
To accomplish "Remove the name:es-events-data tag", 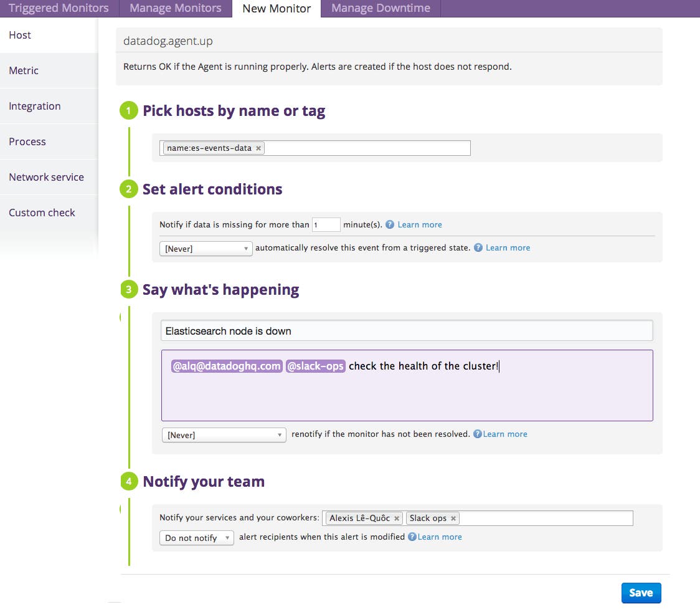I will coord(258,148).
